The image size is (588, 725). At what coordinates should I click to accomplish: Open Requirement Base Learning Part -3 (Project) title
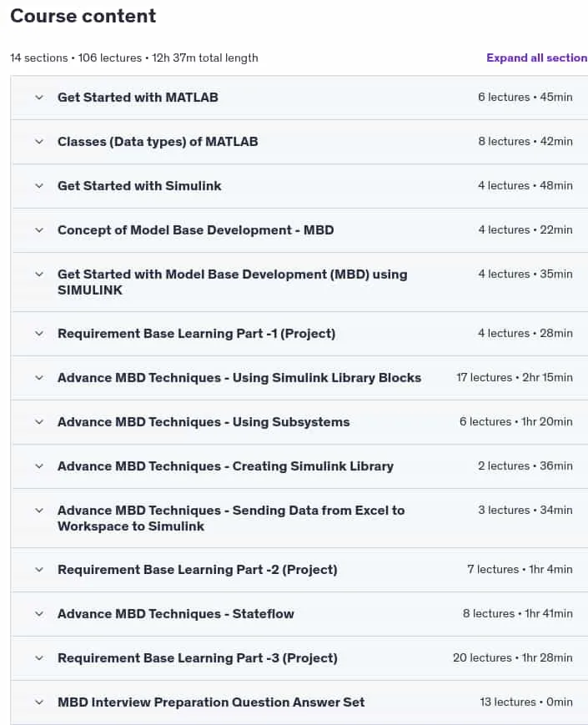point(198,658)
